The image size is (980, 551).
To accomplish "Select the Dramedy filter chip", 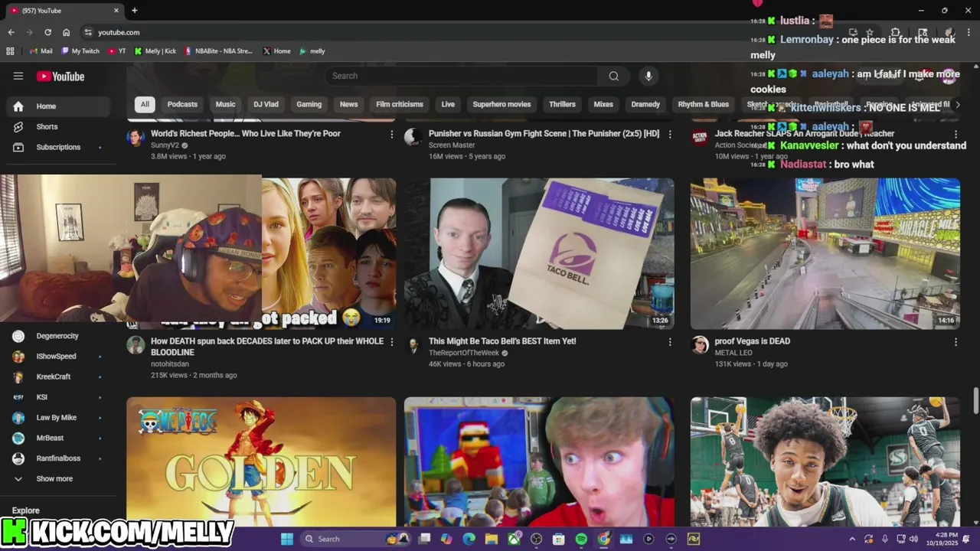I will tap(645, 104).
